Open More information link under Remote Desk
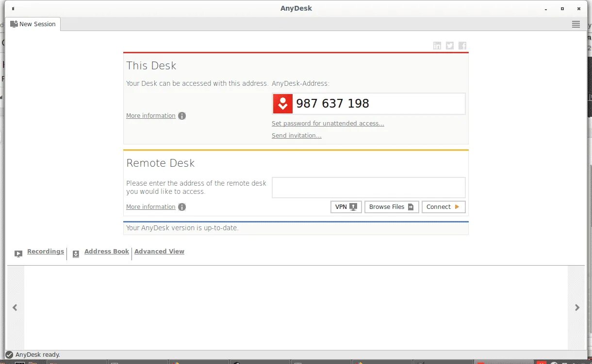 coord(151,207)
